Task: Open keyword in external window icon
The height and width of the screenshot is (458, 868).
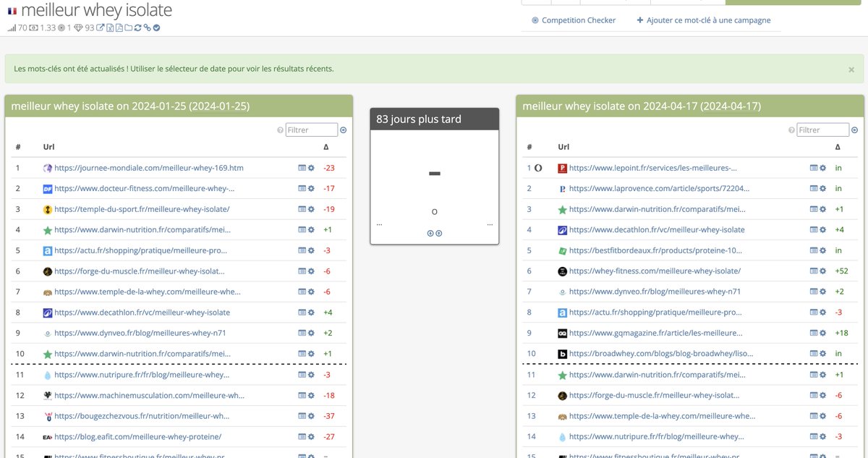Action: [x=101, y=28]
